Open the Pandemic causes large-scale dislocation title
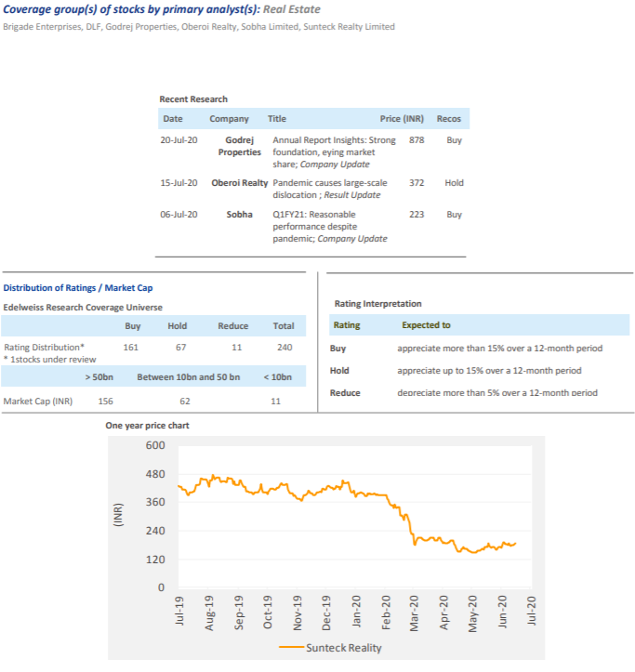Image resolution: width=635 pixels, height=672 pixels. (x=330, y=189)
